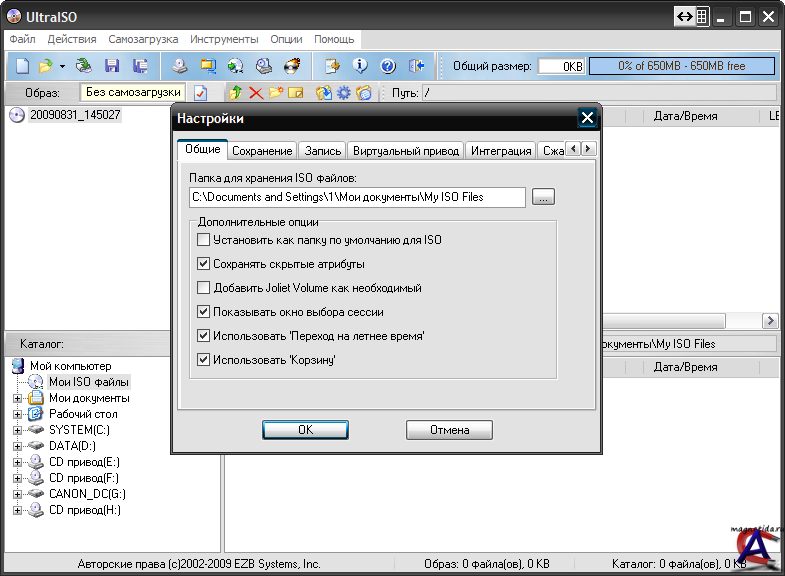Expand the 'Мои документы' tree node
Screen dimensions: 785x576
click(17, 398)
